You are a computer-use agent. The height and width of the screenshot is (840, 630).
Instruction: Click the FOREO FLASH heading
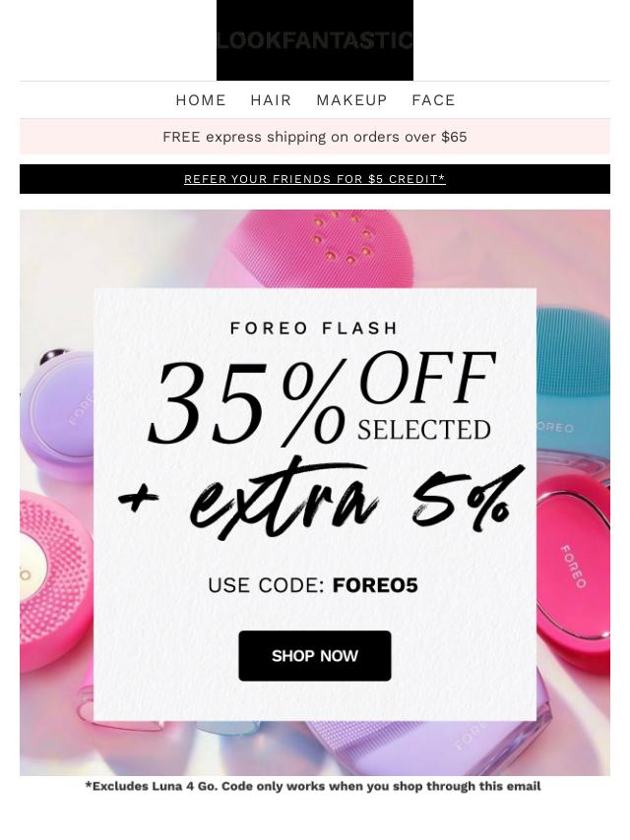pyautogui.click(x=314, y=328)
